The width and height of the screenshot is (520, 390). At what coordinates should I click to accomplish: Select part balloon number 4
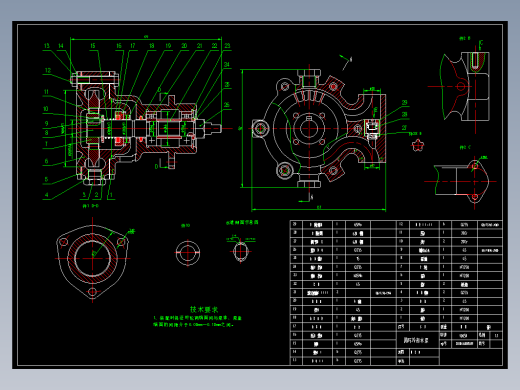(47, 195)
